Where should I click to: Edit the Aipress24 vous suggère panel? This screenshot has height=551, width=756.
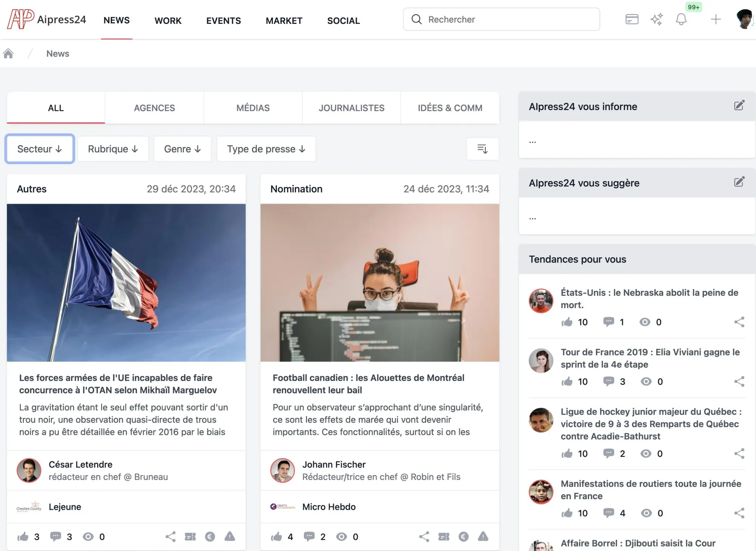point(739,182)
